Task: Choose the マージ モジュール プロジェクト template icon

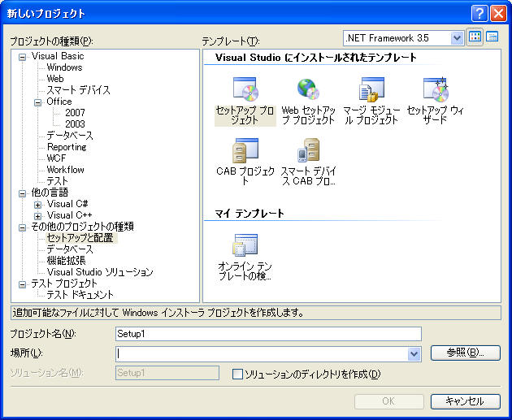Action: click(371, 89)
